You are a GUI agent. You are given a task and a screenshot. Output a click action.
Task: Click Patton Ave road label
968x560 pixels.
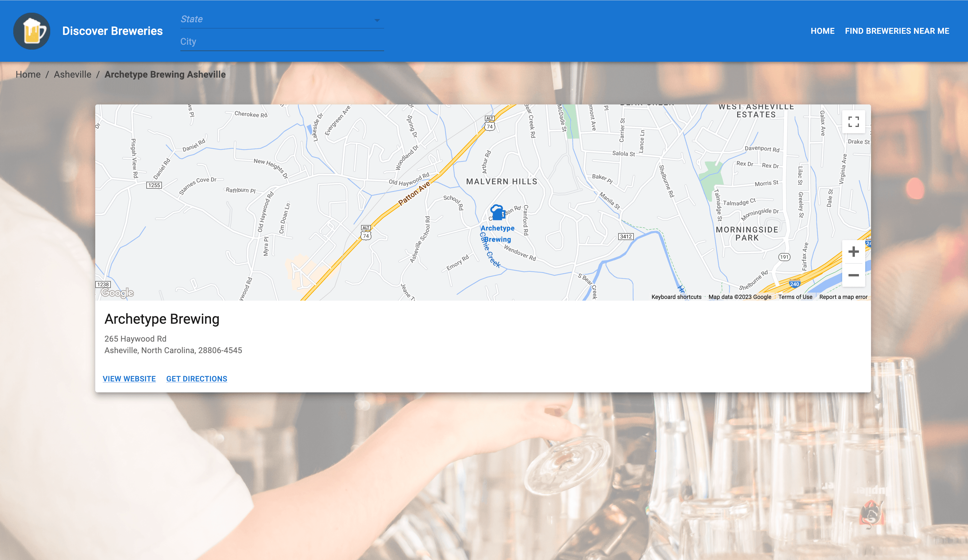coord(414,194)
